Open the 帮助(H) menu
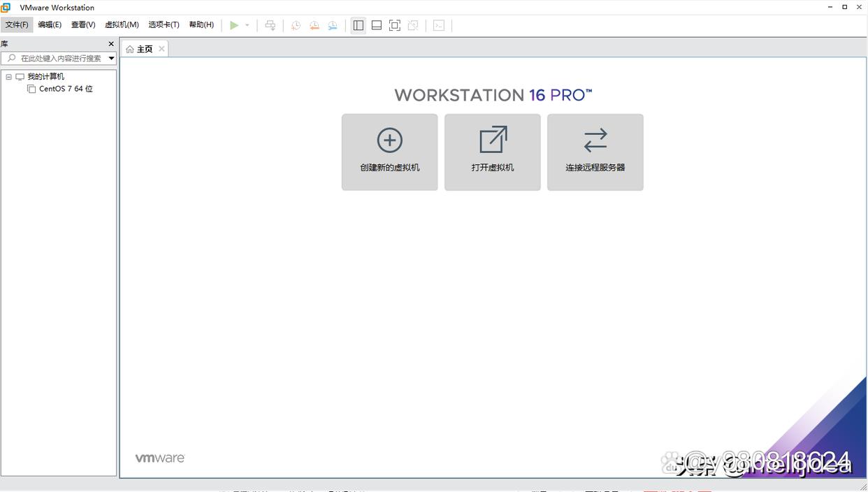The height and width of the screenshot is (492, 868). point(201,24)
